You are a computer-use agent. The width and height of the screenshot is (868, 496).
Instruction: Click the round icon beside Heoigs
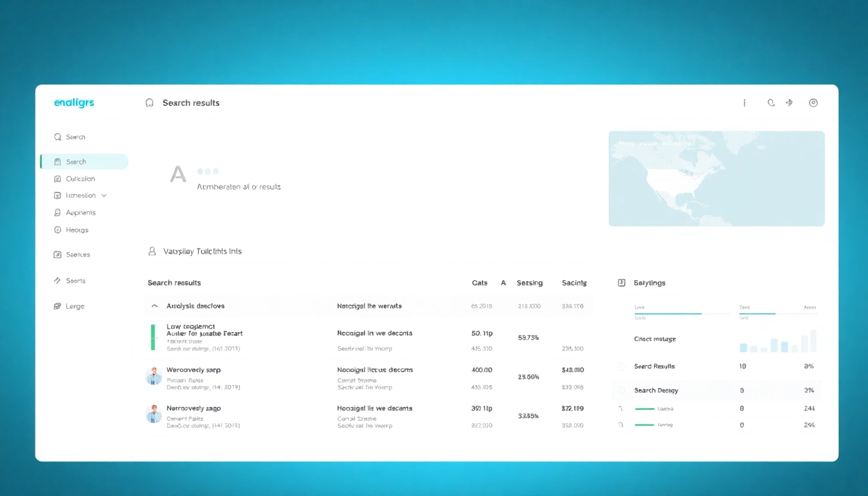(x=57, y=230)
